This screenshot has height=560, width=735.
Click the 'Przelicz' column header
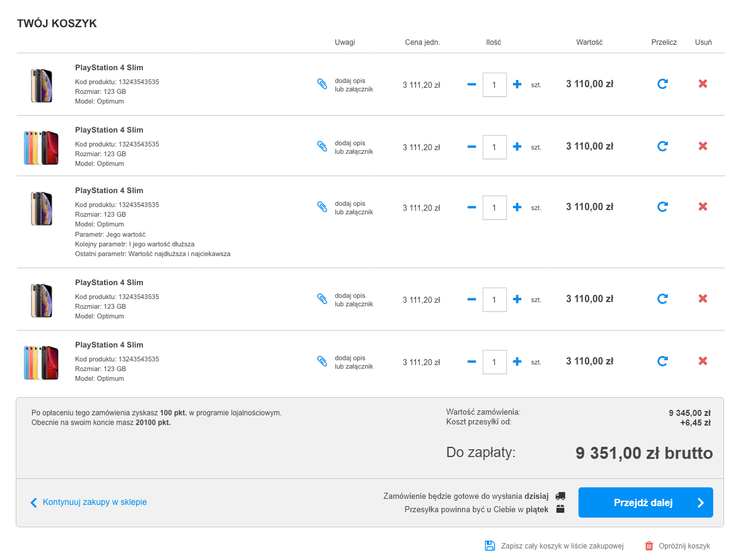(664, 42)
